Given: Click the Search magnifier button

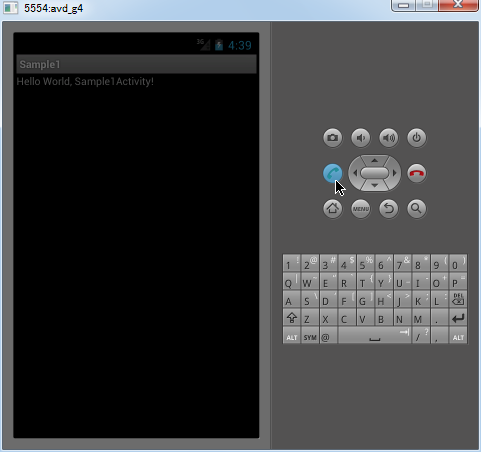Looking at the screenshot, I should (x=417, y=209).
